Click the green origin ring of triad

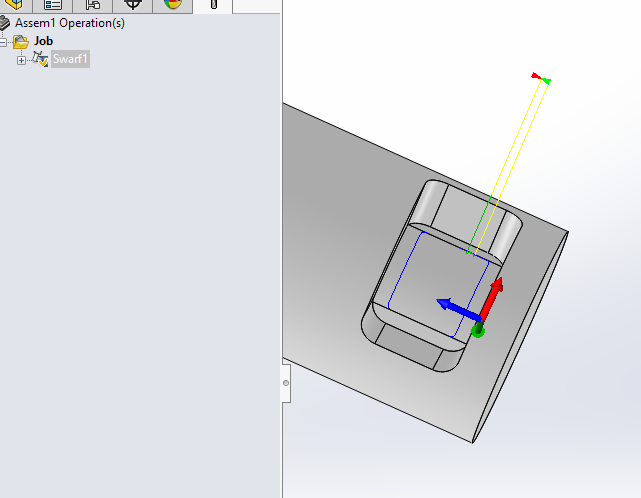[x=478, y=330]
